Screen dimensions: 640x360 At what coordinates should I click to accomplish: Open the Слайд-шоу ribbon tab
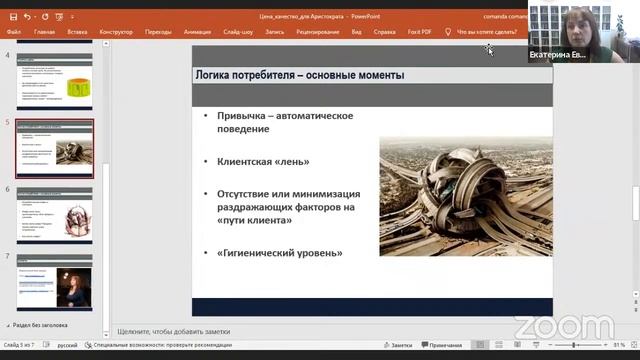coord(238,32)
